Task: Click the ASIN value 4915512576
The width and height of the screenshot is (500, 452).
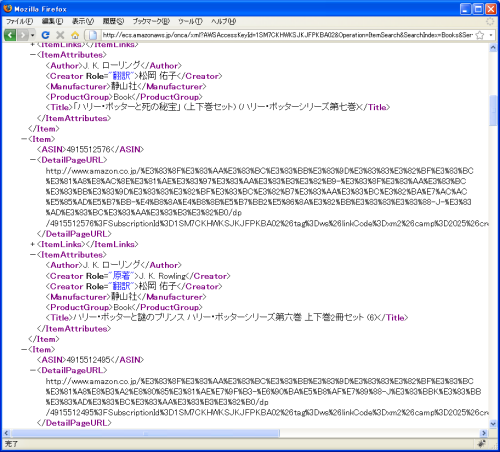Action: click(x=88, y=150)
